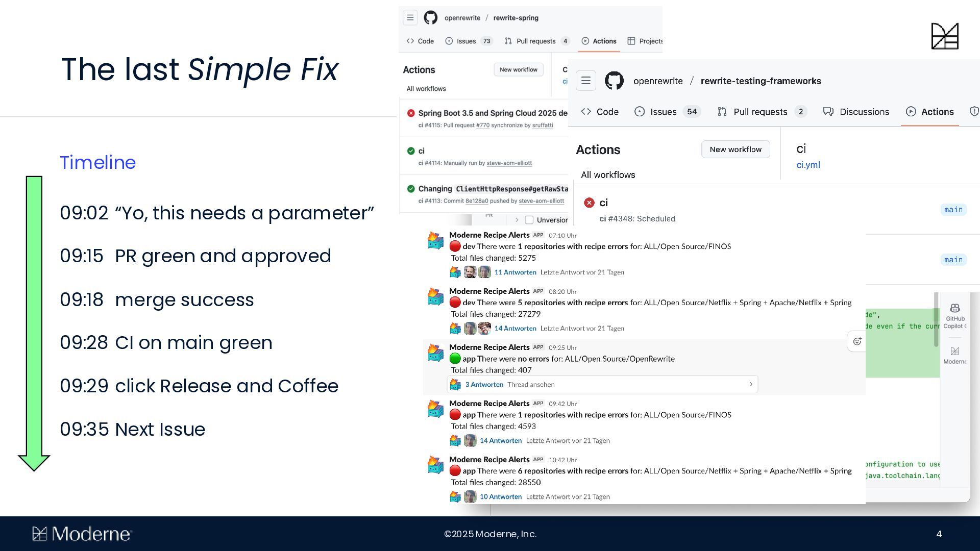Click the main branch label on ci run
Viewport: 980px width, 551px height.
pos(953,210)
